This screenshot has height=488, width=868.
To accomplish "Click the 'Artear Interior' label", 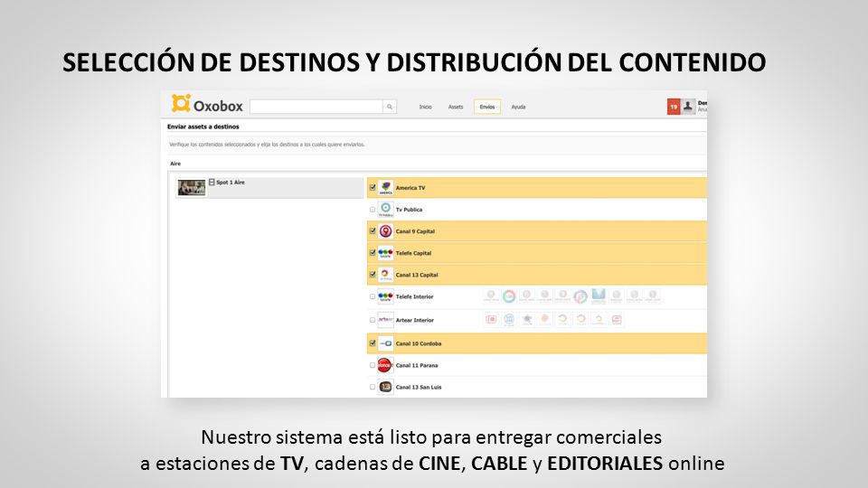I will click(x=415, y=320).
